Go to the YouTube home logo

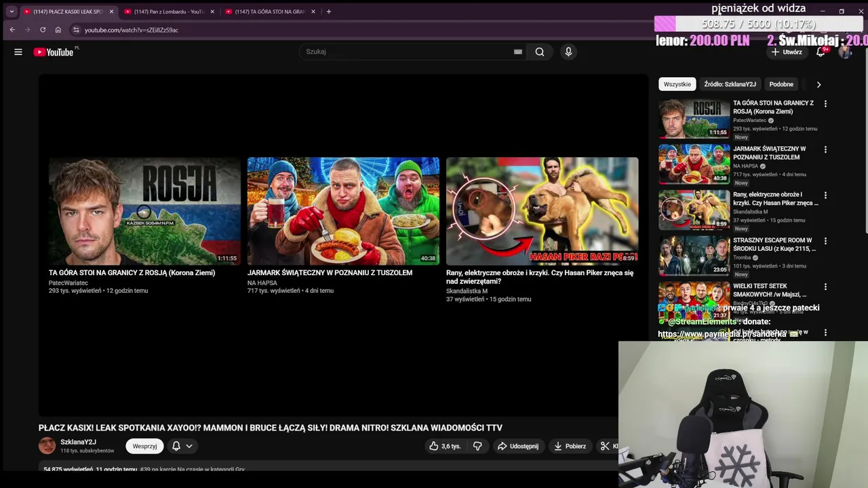pos(54,52)
